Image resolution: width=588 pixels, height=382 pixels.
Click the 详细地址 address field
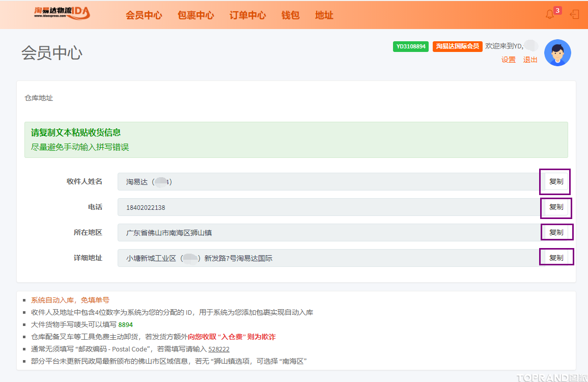[x=331, y=258]
